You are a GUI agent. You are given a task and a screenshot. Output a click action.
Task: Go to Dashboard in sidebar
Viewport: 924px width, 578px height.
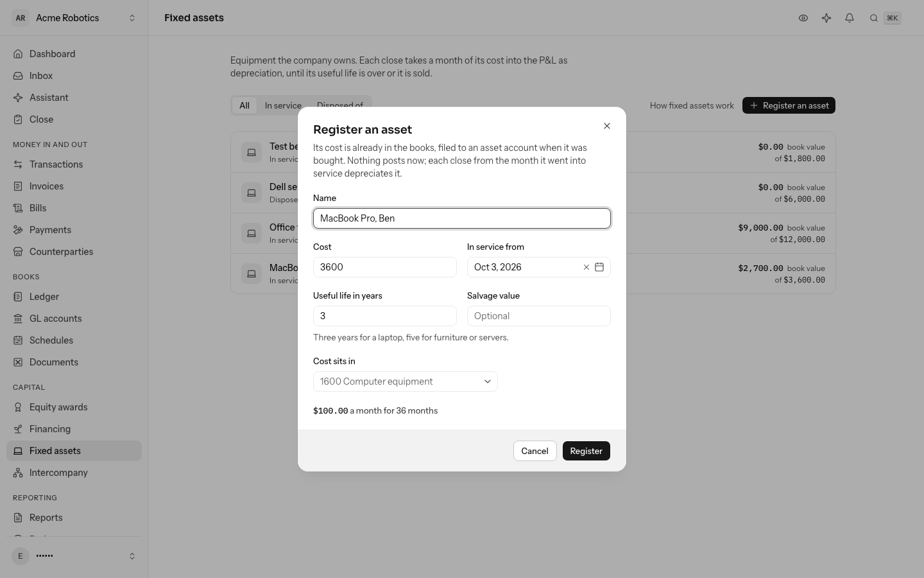(74, 54)
